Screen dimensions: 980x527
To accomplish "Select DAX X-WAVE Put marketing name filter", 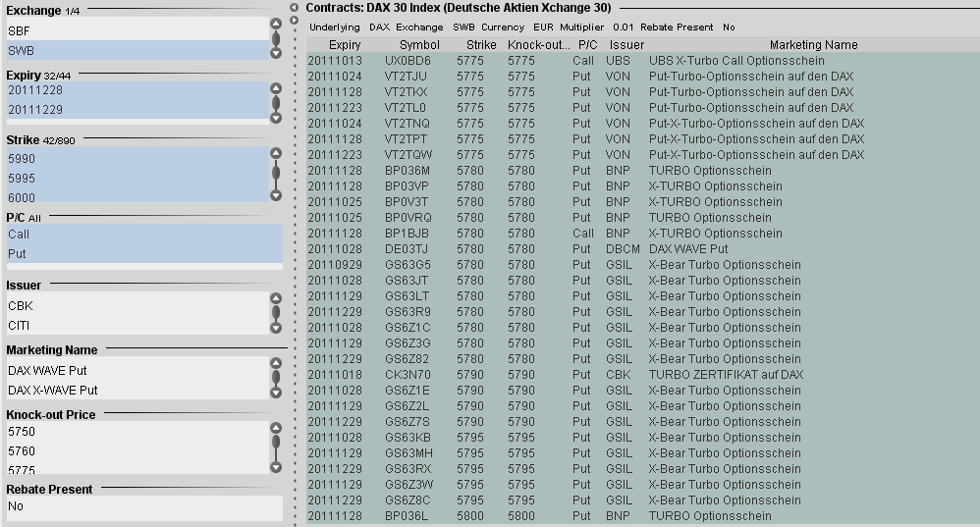I will (137, 390).
